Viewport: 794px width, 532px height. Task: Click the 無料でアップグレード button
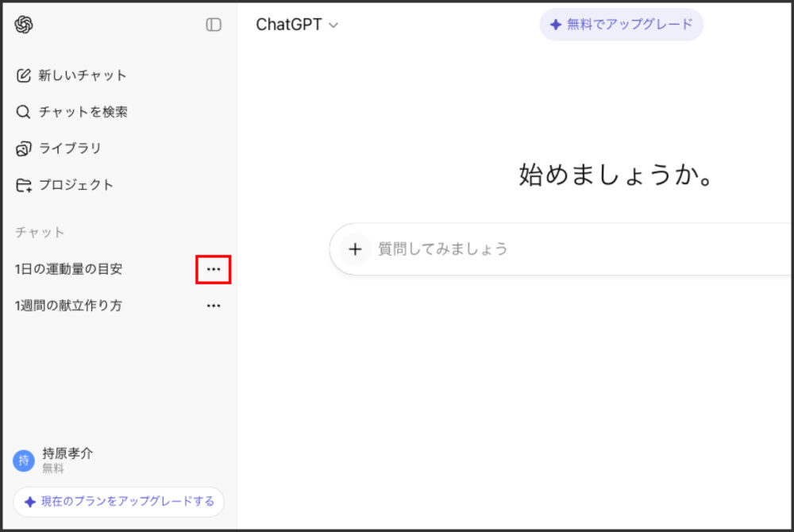pyautogui.click(x=622, y=25)
